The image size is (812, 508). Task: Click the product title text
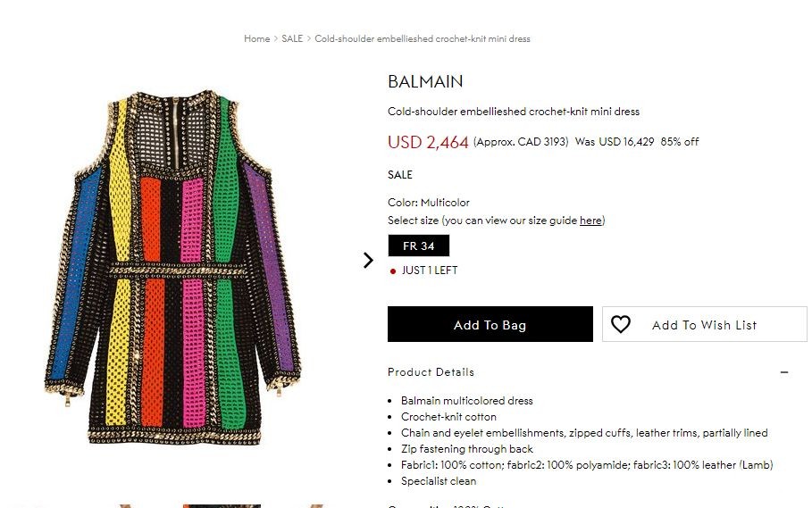tap(514, 112)
